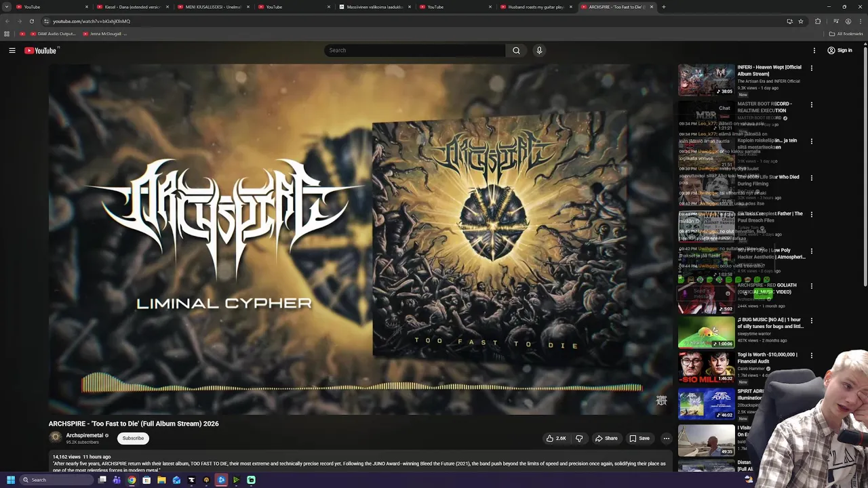Open Google Chrome from the taskbar
This screenshot has height=488, width=868.
[x=132, y=480]
